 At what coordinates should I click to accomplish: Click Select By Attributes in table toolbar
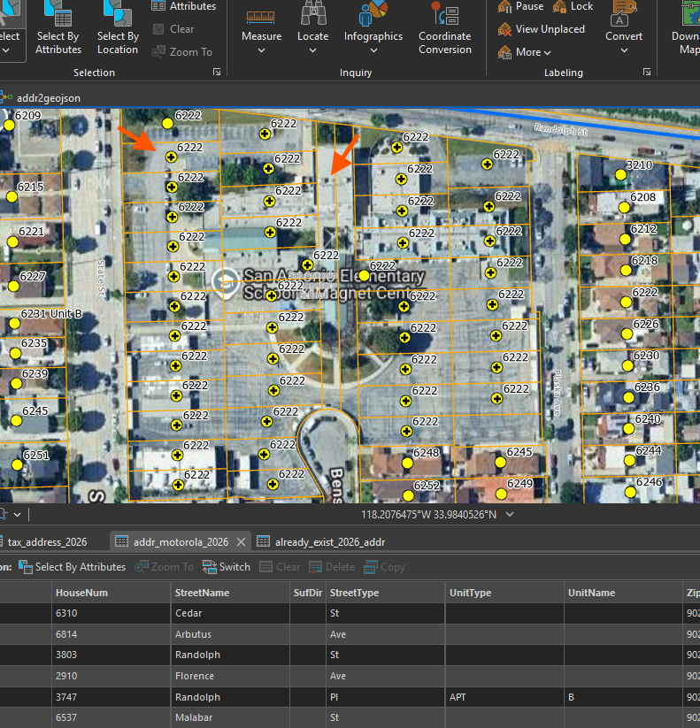coord(72,567)
